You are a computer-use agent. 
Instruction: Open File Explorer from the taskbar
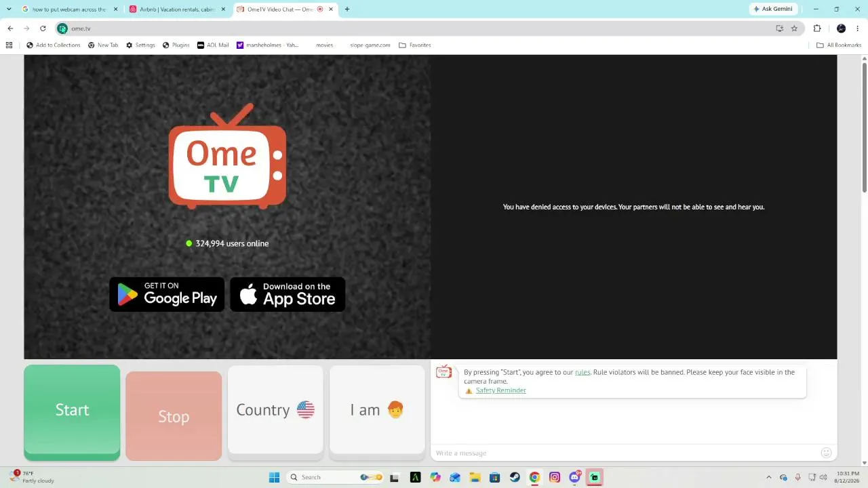click(475, 477)
